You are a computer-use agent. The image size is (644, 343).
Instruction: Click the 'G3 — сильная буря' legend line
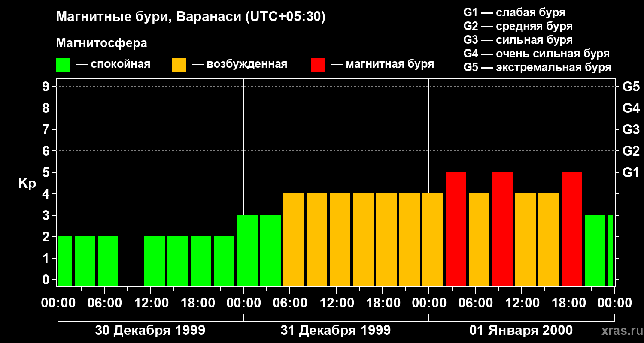518,40
